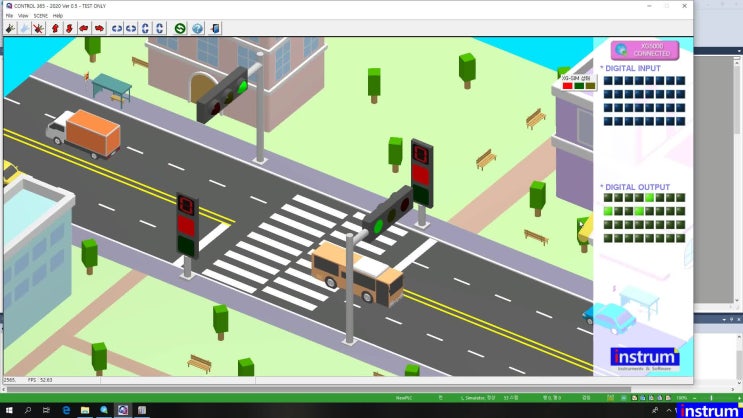Toggle first Digital Input indicator in bottom row
743x418 pixels.
pos(608,121)
